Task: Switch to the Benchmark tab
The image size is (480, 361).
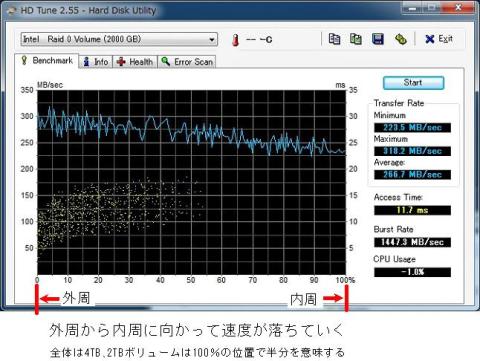Action: pyautogui.click(x=47, y=61)
